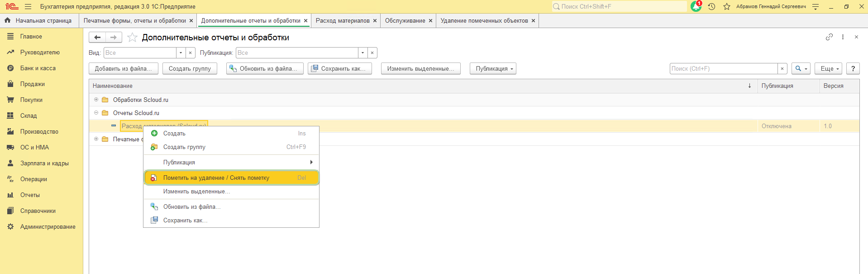Viewport: 868px width, 274px height.
Task: Choose Сохранить как in context menu
Action: 231,220
